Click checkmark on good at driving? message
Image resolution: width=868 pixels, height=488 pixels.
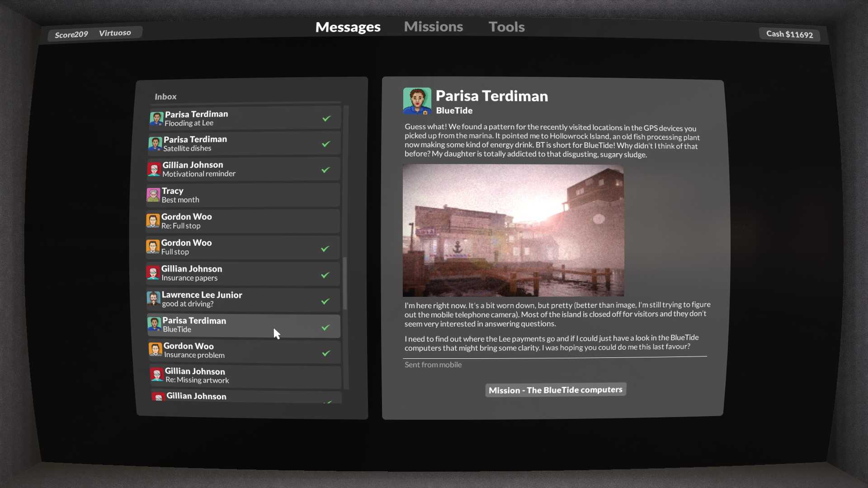tap(325, 301)
